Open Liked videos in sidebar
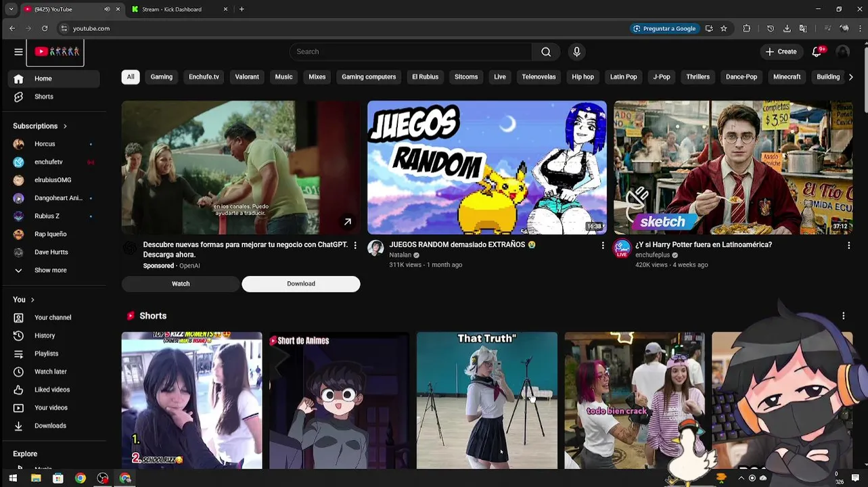This screenshot has width=868, height=487. pos(54,390)
